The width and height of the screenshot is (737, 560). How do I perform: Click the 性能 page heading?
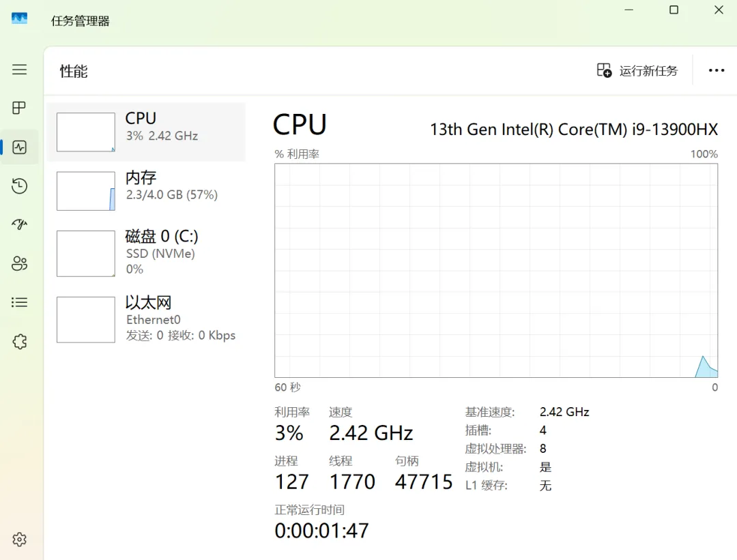coord(74,72)
